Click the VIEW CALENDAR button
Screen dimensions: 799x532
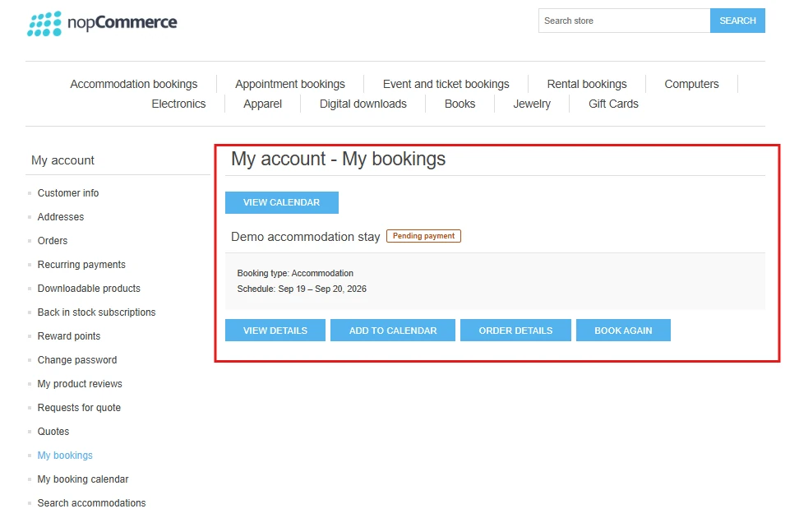(x=282, y=203)
